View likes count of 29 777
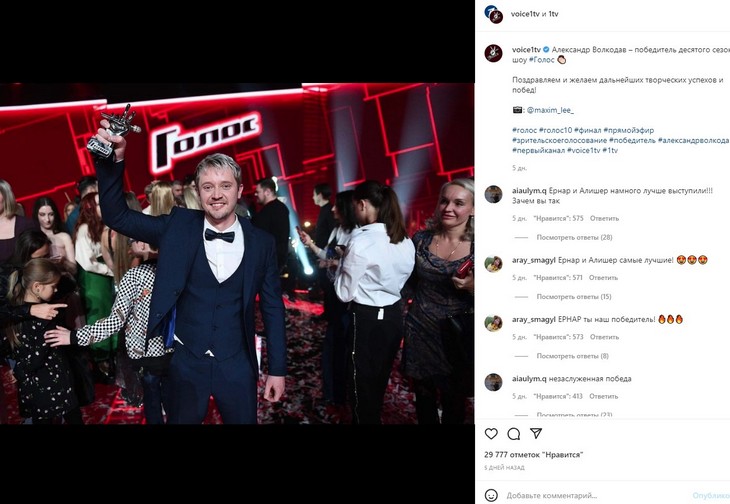The width and height of the screenshot is (730, 504). pyautogui.click(x=534, y=455)
